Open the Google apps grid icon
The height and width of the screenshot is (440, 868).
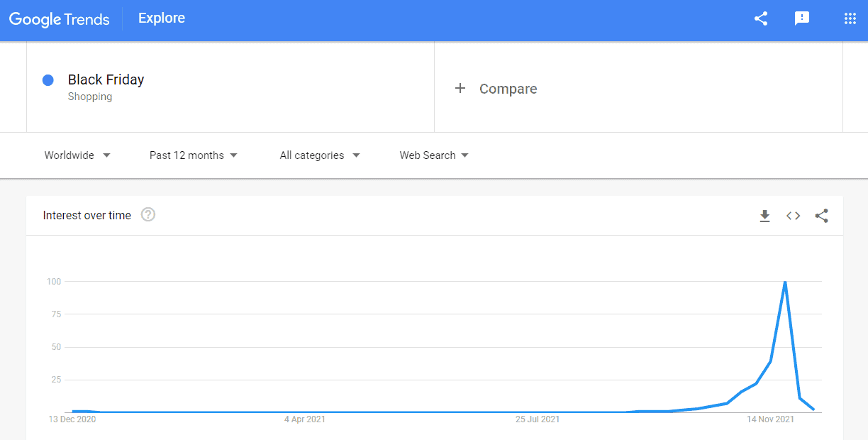(850, 19)
